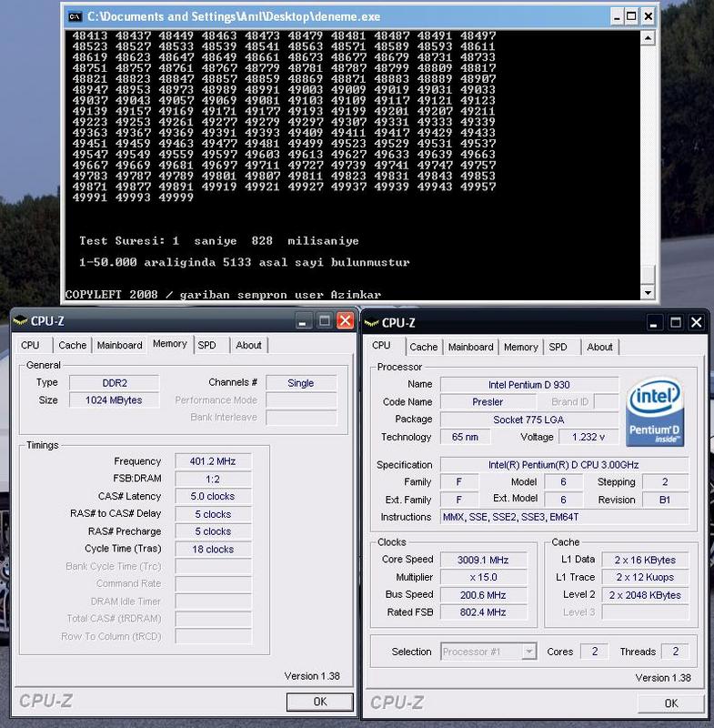Viewport: 714px width, 728px height.
Task: Open Mainboard tab in right CPU-Z window
Action: [471, 347]
